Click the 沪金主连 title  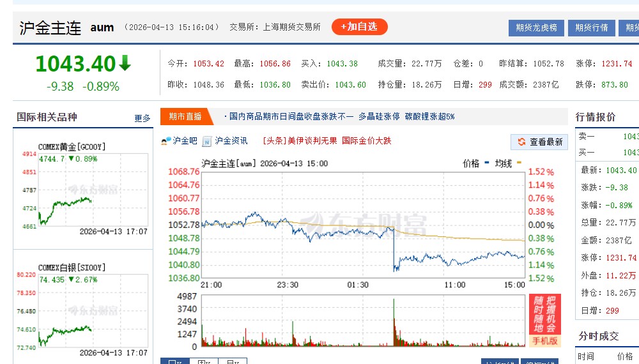pyautogui.click(x=50, y=27)
